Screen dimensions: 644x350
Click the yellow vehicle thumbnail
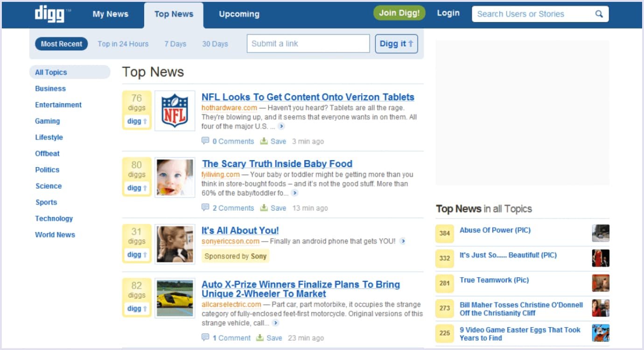[x=175, y=298]
